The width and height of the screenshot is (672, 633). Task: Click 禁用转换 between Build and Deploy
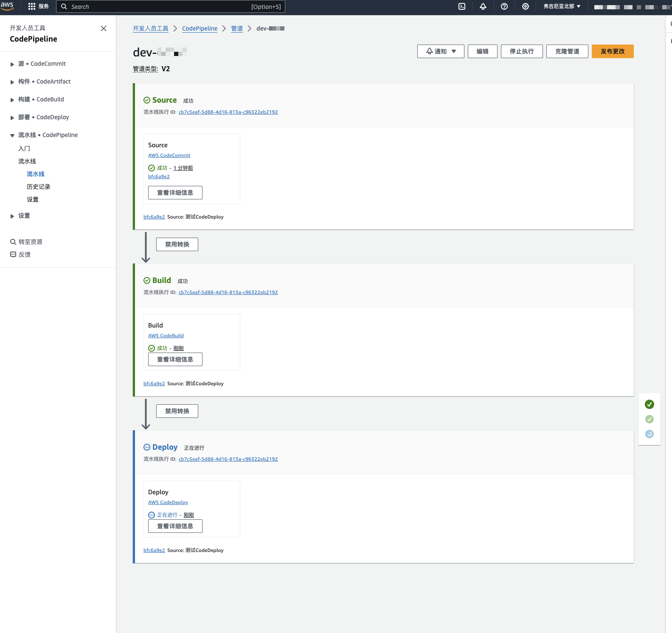(177, 411)
